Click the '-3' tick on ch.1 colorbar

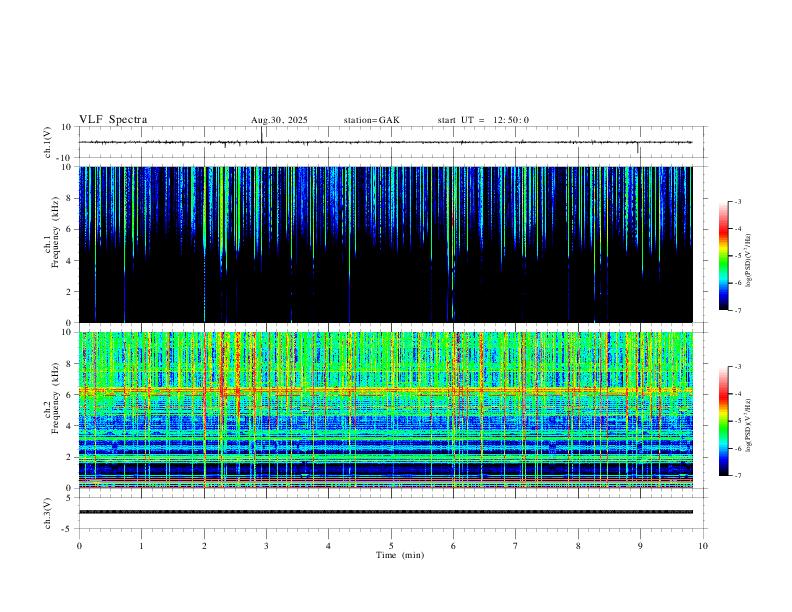click(x=737, y=201)
